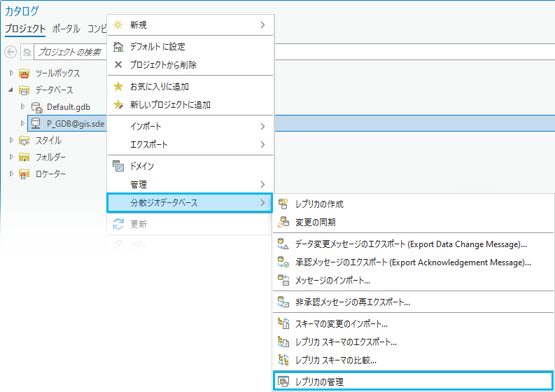Image resolution: width=555 pixels, height=392 pixels.
Task: Choose ドメイン menu entry
Action: 190,166
